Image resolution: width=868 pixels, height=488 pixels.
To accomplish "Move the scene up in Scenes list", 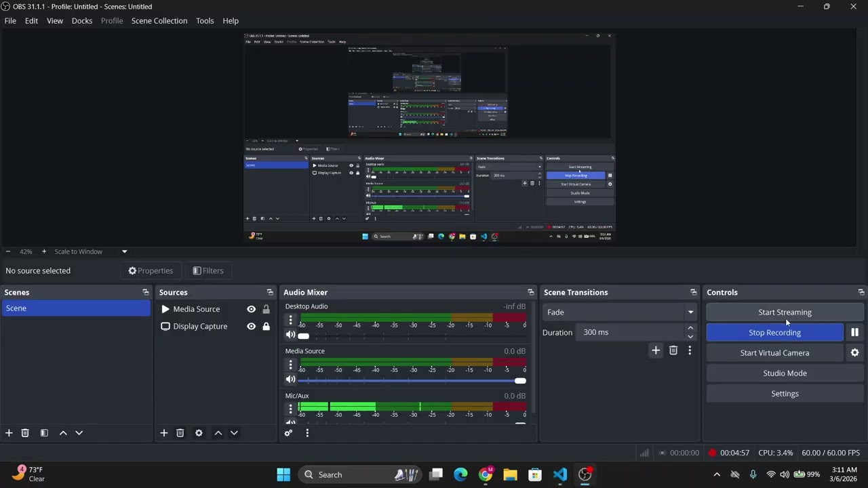I will pyautogui.click(x=63, y=433).
